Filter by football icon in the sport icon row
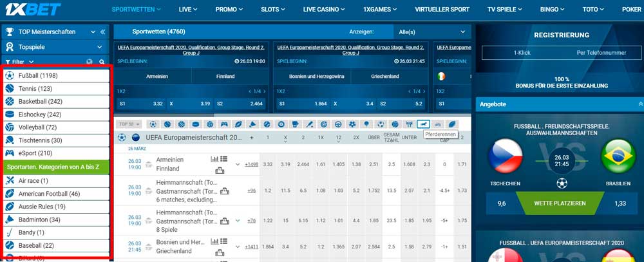644x262 pixels. point(153,124)
